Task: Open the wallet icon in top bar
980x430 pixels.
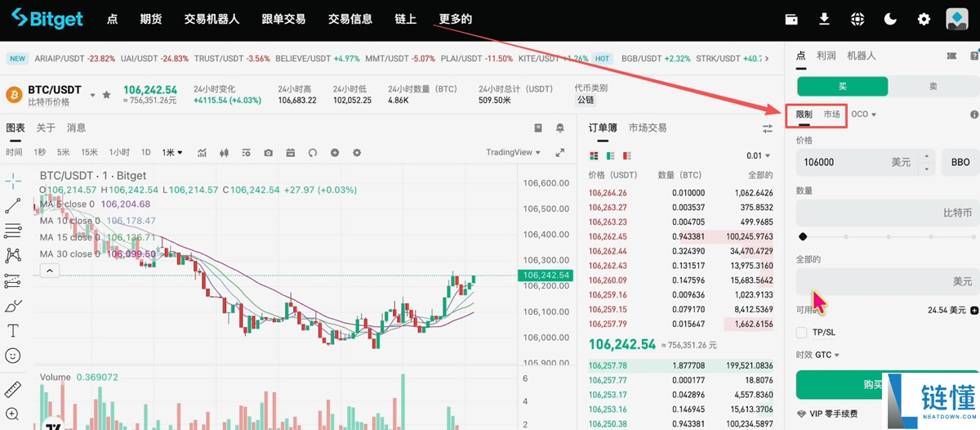Action: tap(791, 19)
